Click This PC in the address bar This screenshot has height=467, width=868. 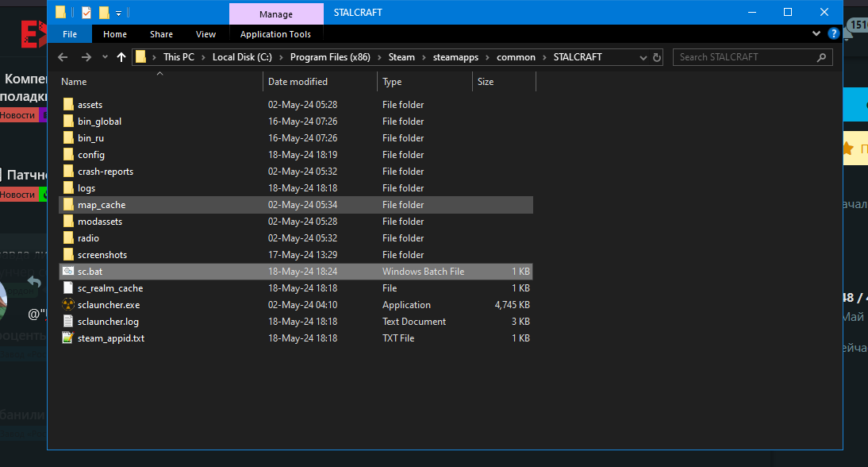pos(179,57)
